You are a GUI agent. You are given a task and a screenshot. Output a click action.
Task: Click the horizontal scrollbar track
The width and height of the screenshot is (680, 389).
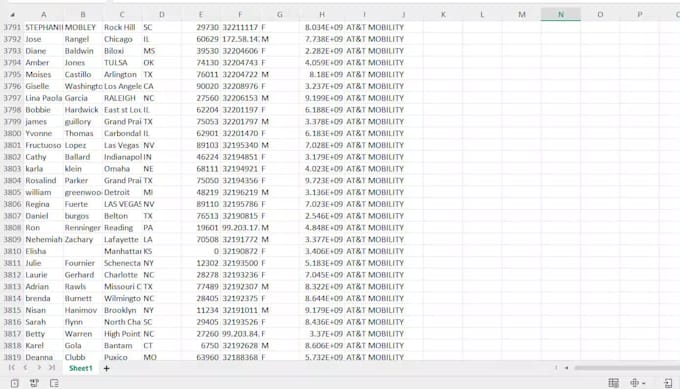(x=627, y=368)
